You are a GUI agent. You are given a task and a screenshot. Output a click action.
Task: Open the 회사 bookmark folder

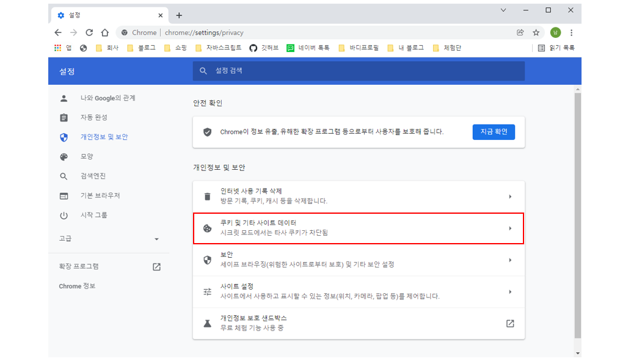point(107,48)
